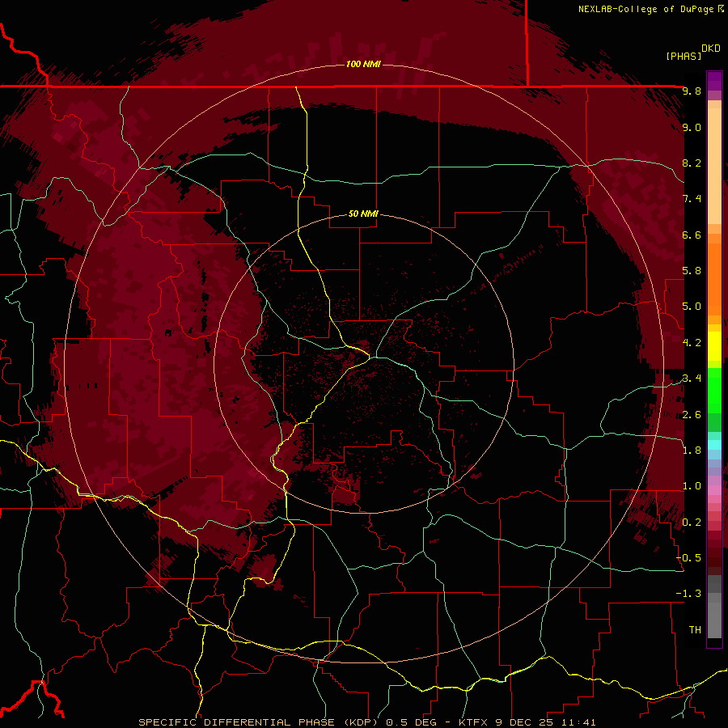The image size is (728, 728).
Task: Click the 1.8 legend value
Action: click(692, 451)
